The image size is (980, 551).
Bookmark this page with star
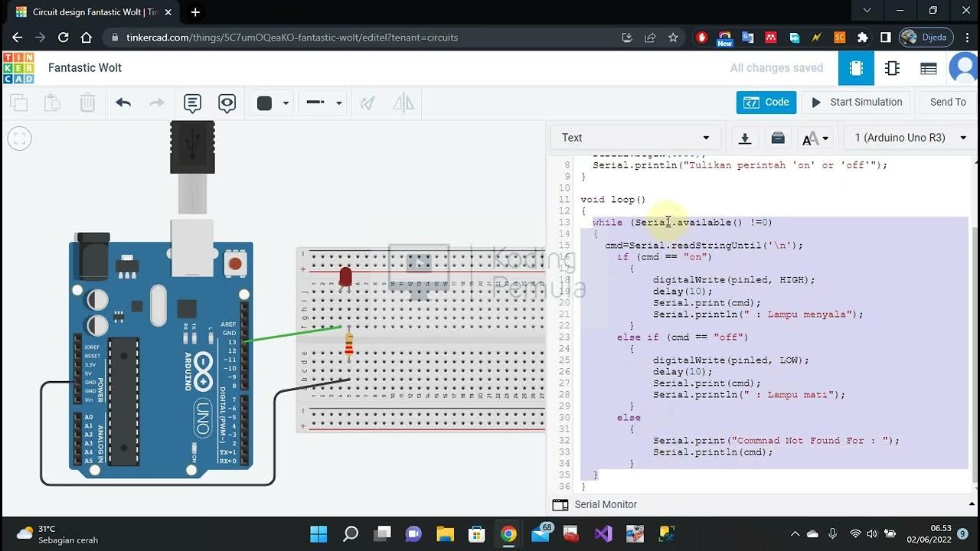673,37
